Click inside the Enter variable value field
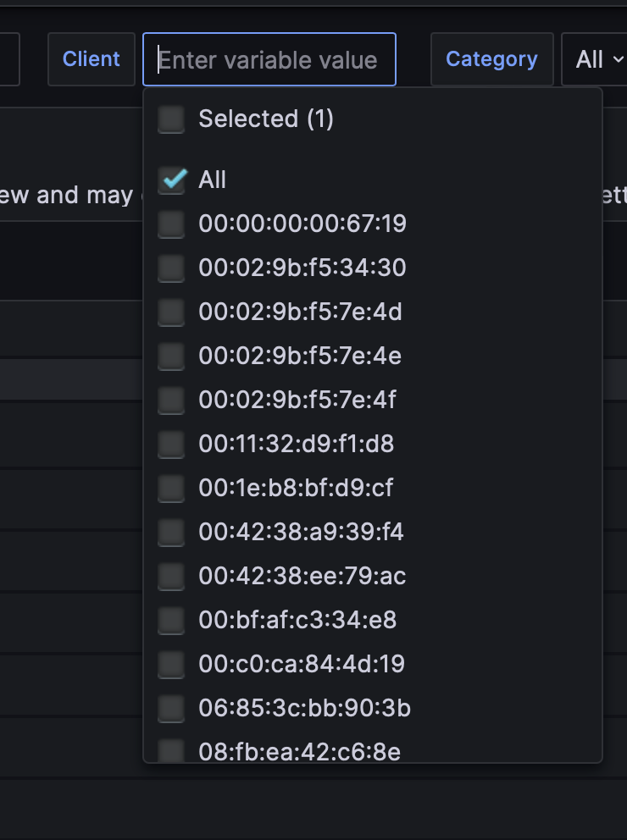 pyautogui.click(x=269, y=59)
